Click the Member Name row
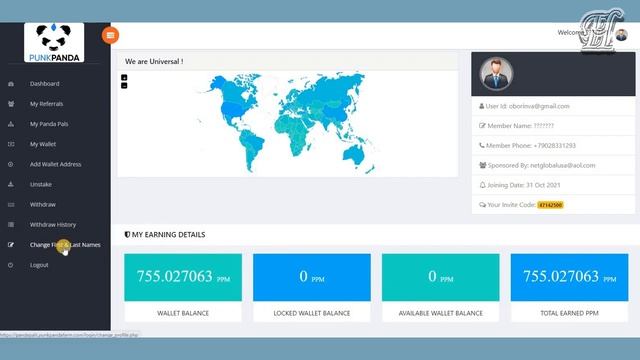 (x=553, y=126)
